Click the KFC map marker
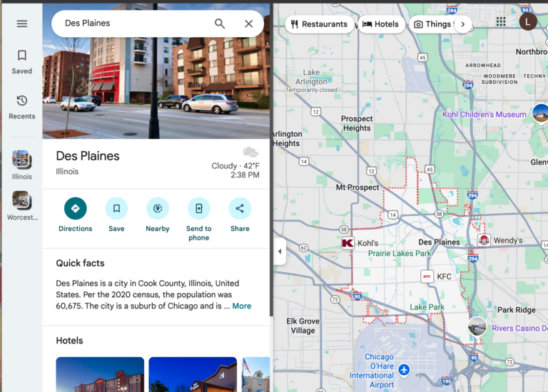Viewport: 548px width, 392px height. [x=427, y=276]
